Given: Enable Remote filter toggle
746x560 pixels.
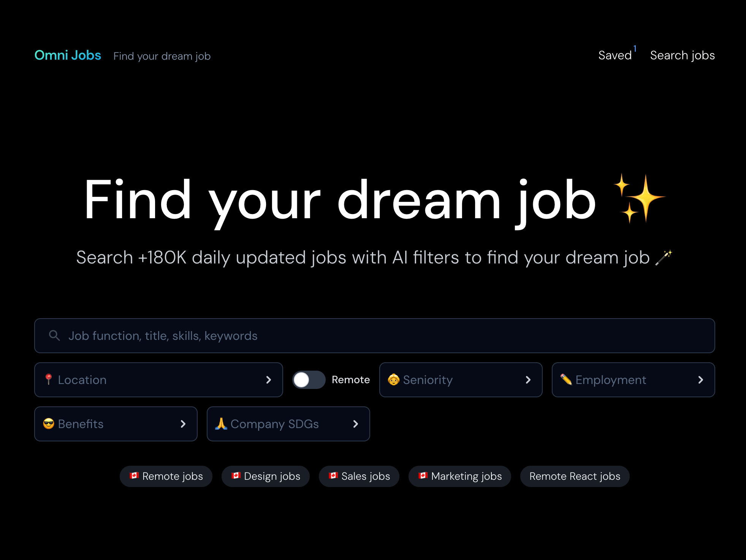Looking at the screenshot, I should pos(308,379).
